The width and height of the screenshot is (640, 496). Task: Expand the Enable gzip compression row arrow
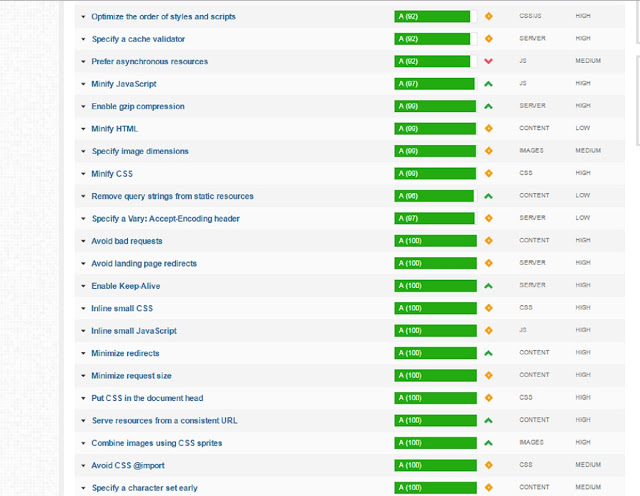tap(83, 107)
